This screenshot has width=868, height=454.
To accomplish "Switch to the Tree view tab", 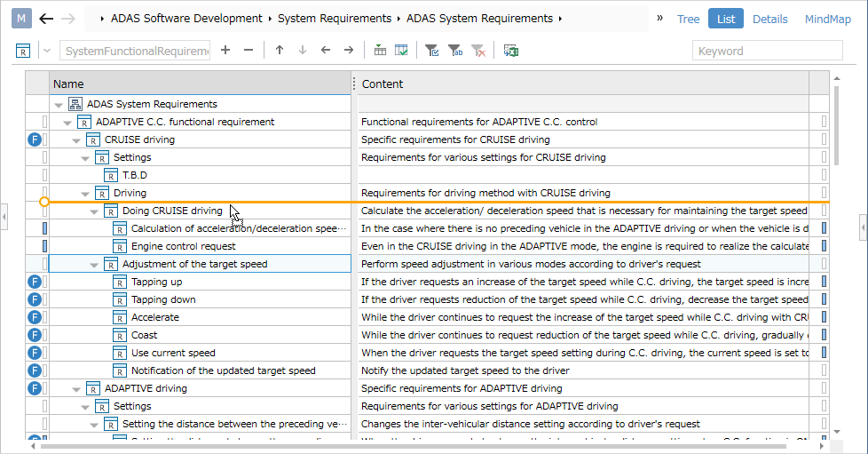I will click(688, 19).
